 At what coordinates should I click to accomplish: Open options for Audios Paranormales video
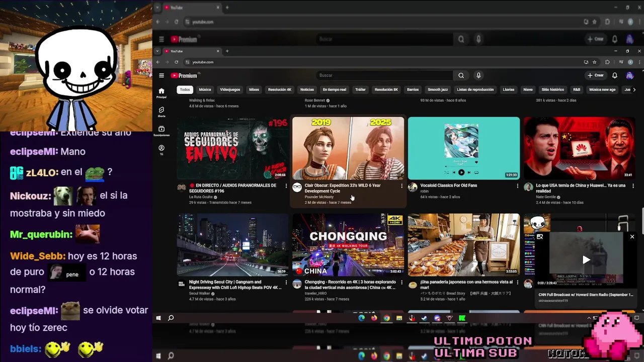coord(286,186)
